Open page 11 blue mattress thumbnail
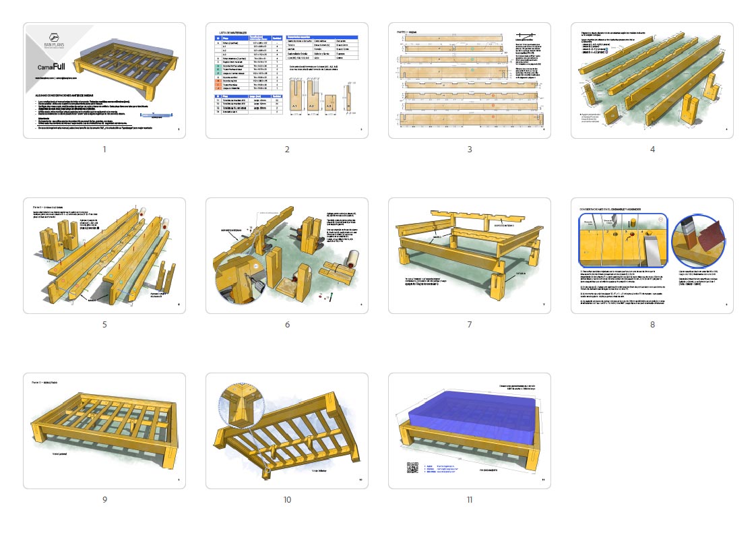The image size is (756, 535). point(470,431)
